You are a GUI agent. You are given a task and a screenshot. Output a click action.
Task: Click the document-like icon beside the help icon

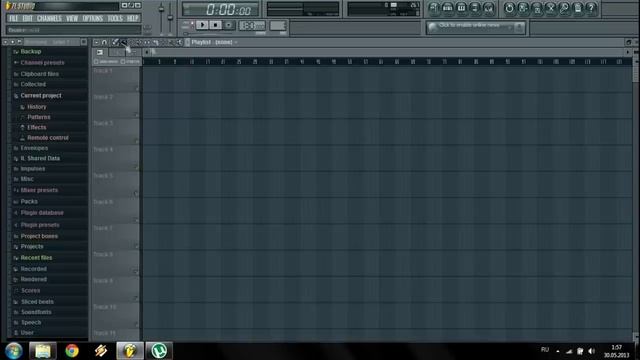coord(578,8)
